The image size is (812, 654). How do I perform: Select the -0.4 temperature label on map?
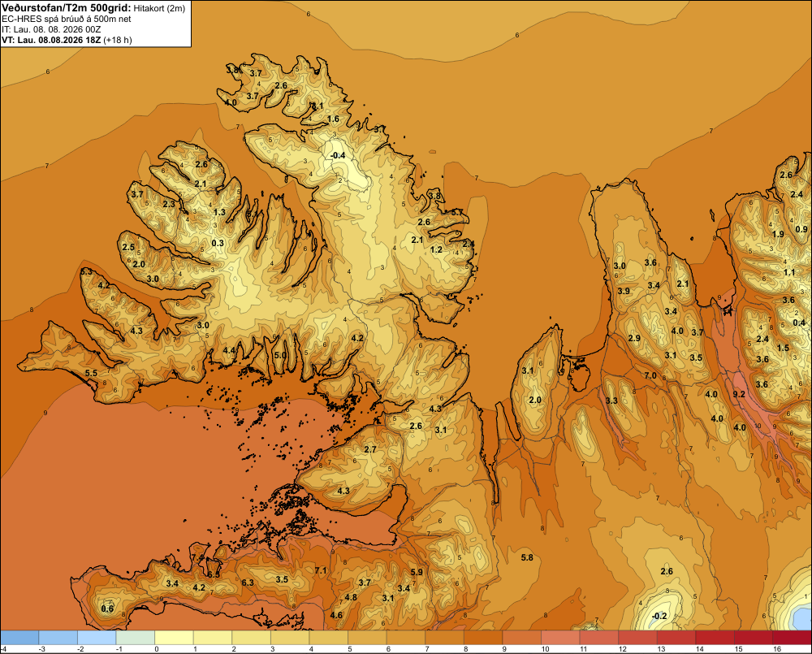[337, 155]
